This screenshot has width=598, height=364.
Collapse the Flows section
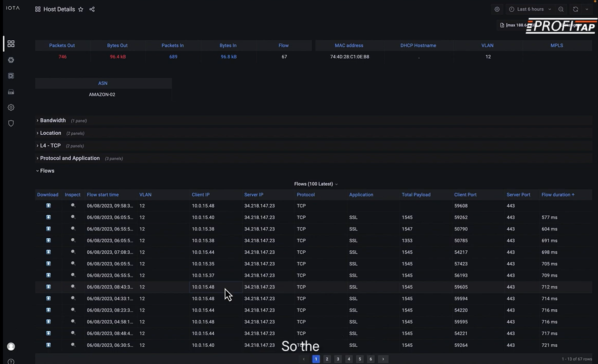click(x=47, y=170)
